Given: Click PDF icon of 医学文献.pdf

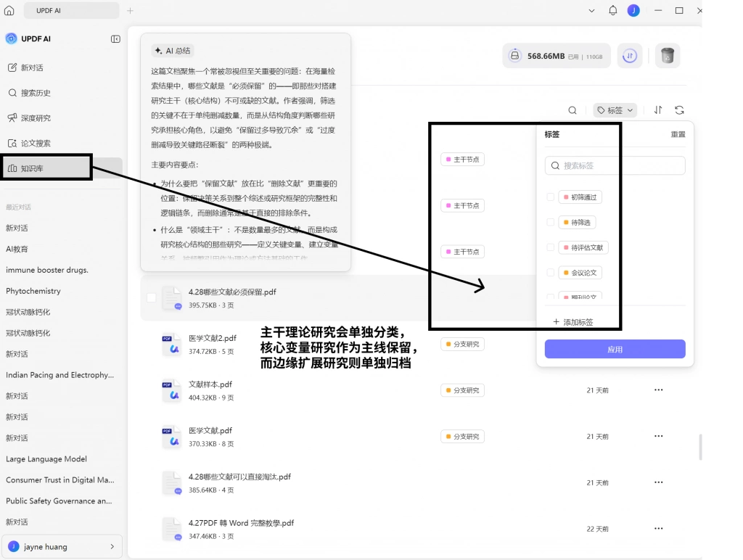Looking at the screenshot, I should coord(171,437).
